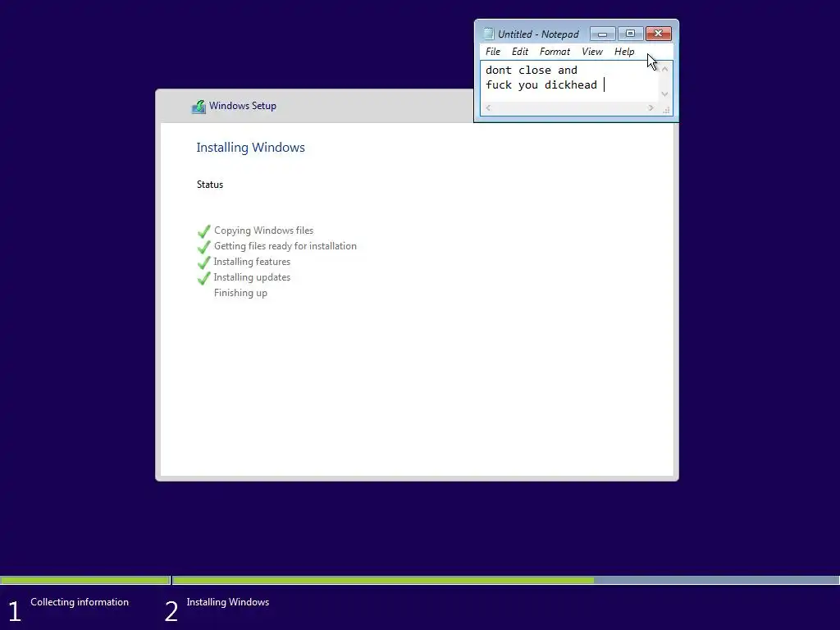Click 'Untitled - Notepad' window title

538,34
